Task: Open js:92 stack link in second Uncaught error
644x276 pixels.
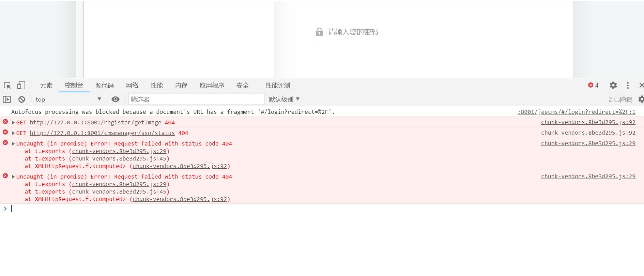Action: point(180,199)
